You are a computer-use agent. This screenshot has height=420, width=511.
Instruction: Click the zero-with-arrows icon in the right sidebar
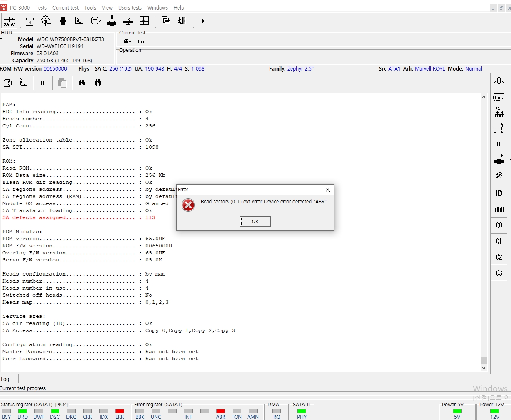click(499, 81)
